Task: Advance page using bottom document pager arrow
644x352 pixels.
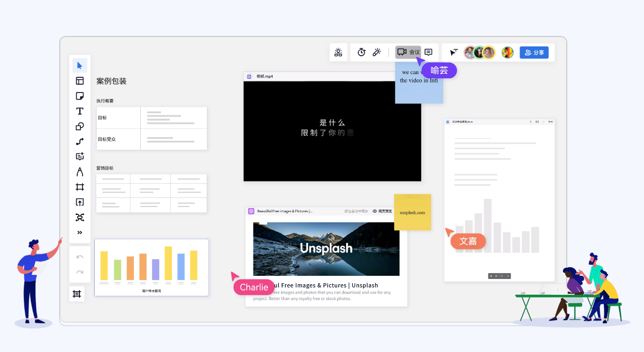Action: click(x=508, y=276)
